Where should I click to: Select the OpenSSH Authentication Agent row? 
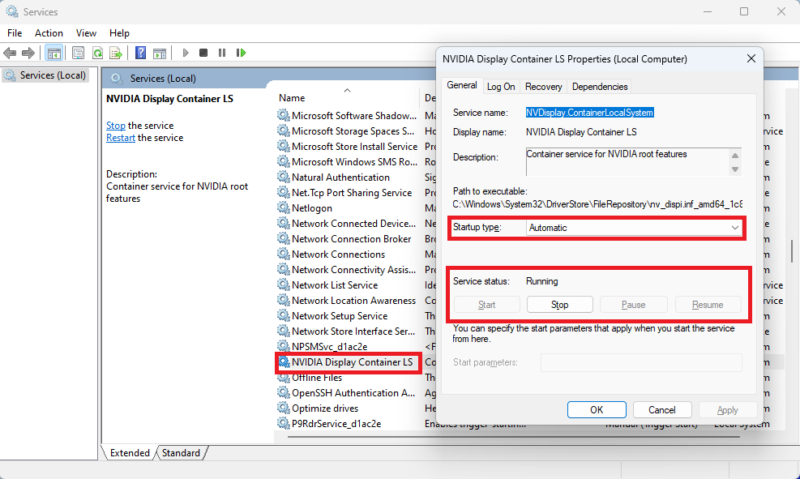353,393
